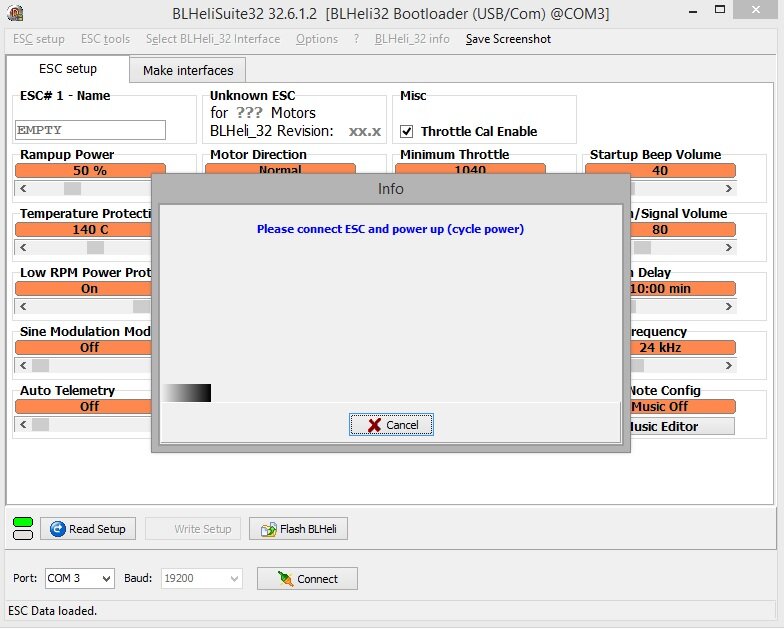Cancel the Info dialog
The image size is (784, 630).
[391, 425]
